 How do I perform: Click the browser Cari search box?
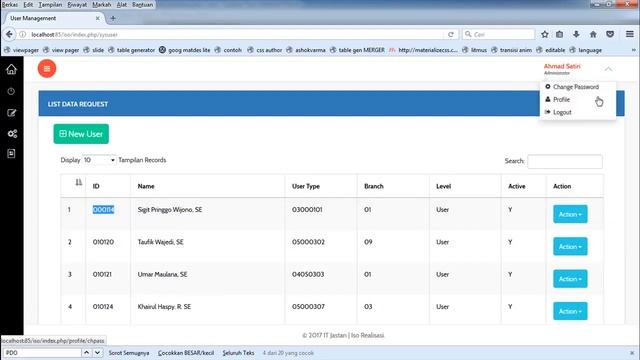[499, 34]
